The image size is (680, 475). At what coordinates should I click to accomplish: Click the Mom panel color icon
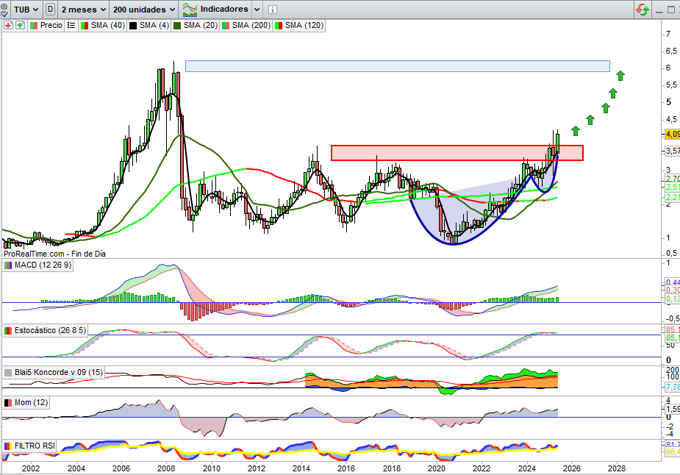click(x=8, y=403)
